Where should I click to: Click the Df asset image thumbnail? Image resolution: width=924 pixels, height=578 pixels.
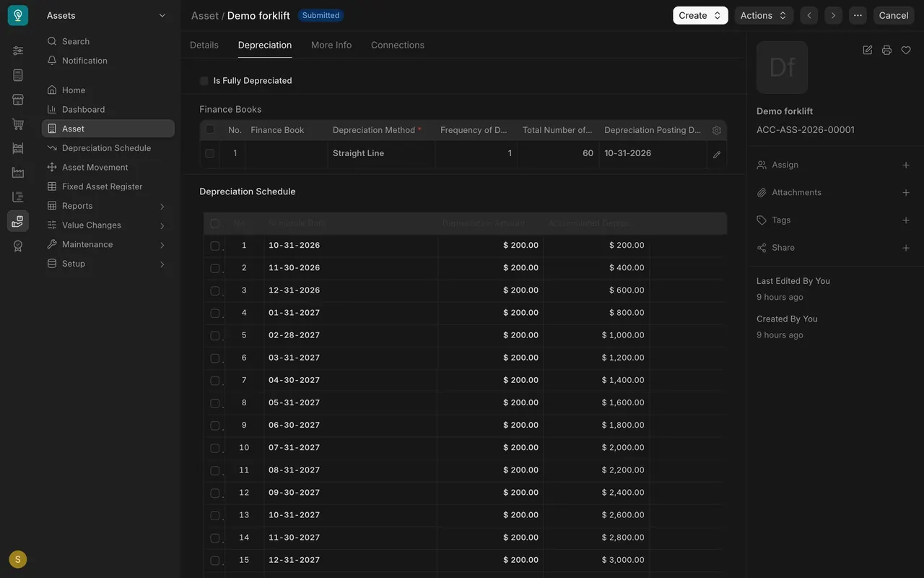tap(782, 67)
